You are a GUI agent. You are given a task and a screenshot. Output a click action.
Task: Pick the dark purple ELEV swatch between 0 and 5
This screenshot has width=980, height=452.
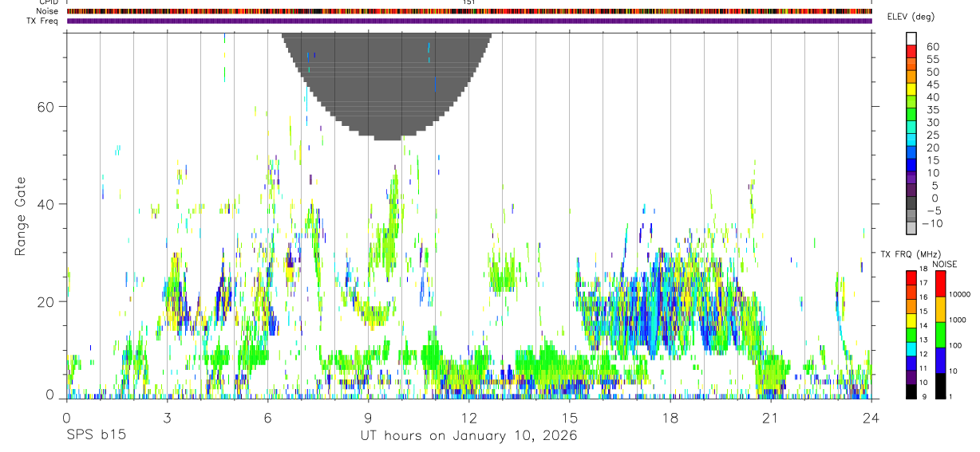coord(911,191)
